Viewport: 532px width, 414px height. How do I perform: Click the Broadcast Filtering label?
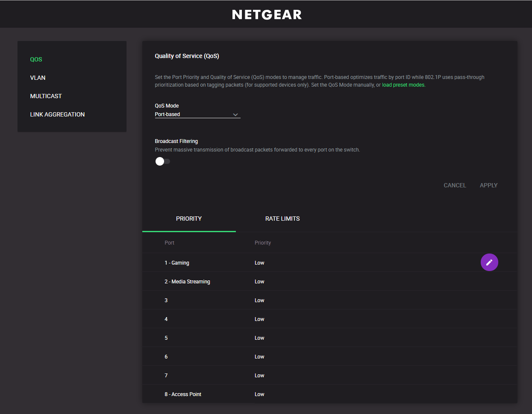point(176,141)
